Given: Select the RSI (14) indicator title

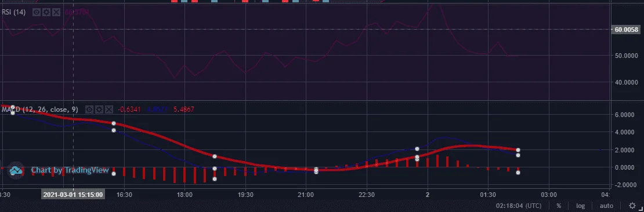Looking at the screenshot, I should [13, 12].
